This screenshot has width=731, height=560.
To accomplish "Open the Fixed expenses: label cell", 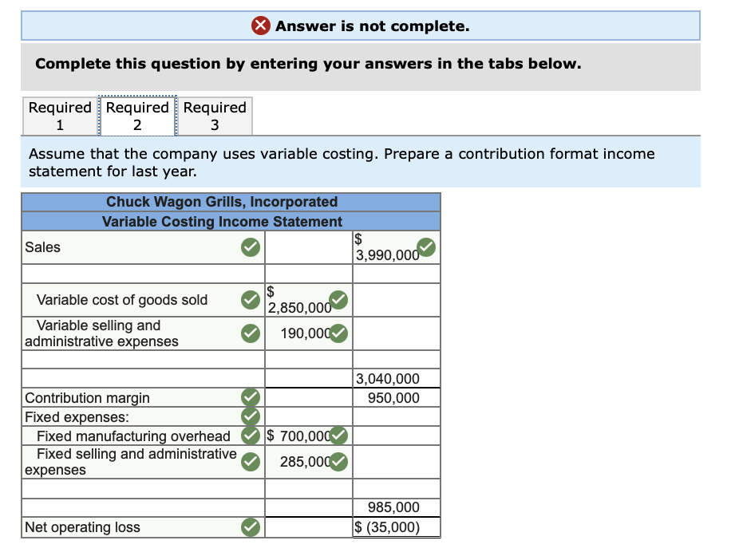I will [x=143, y=416].
